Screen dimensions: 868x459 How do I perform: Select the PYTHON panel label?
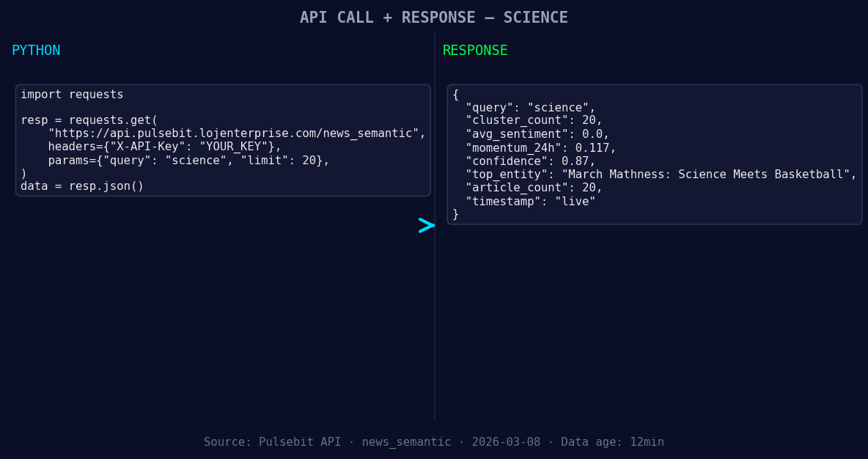36,50
